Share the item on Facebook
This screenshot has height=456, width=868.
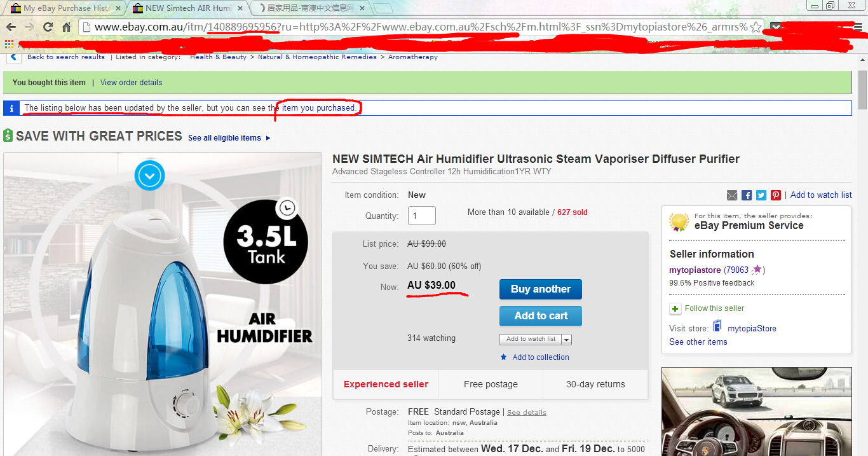click(x=747, y=195)
